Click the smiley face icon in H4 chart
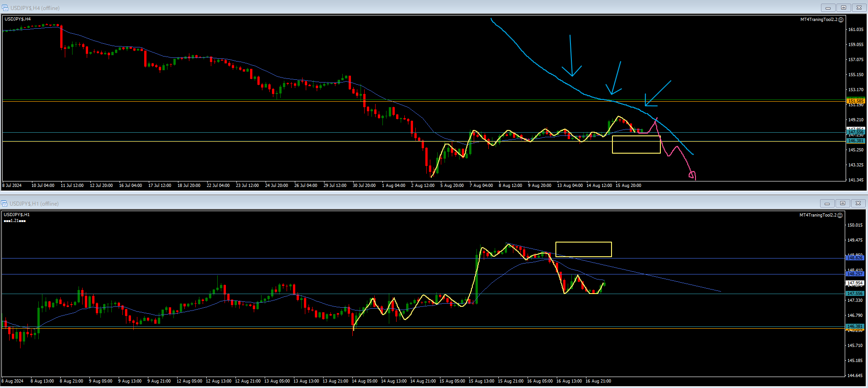868x388 pixels. 841,20
